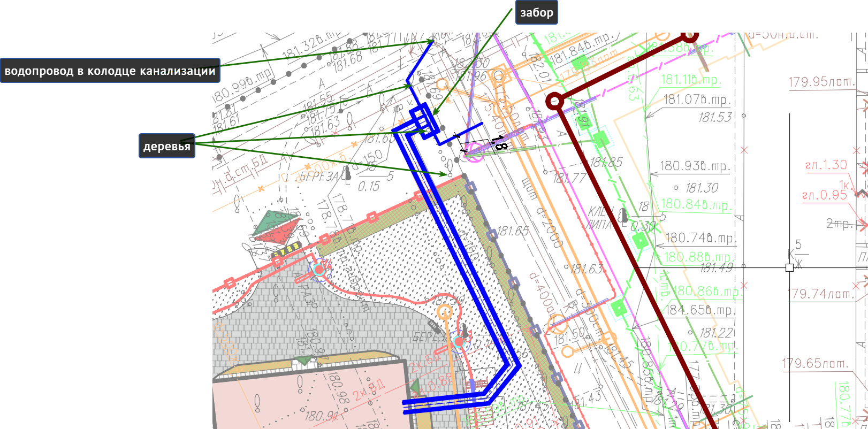This screenshot has height=429, width=868.
Task: Click the spot height '181.85'
Action: pos(606,162)
